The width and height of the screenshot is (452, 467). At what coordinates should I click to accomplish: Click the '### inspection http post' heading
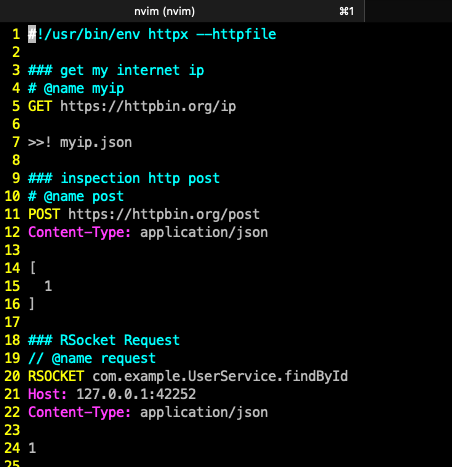[124, 178]
